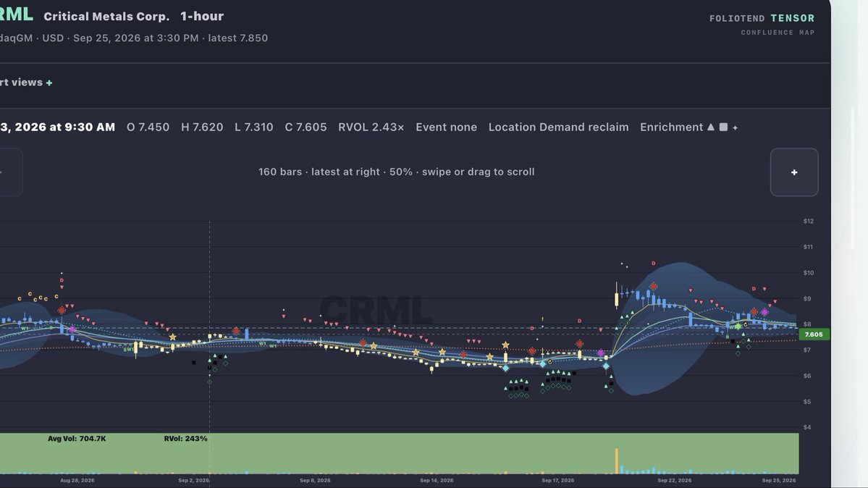
Task: Click the Enrichment triangle icon
Action: pos(711,127)
